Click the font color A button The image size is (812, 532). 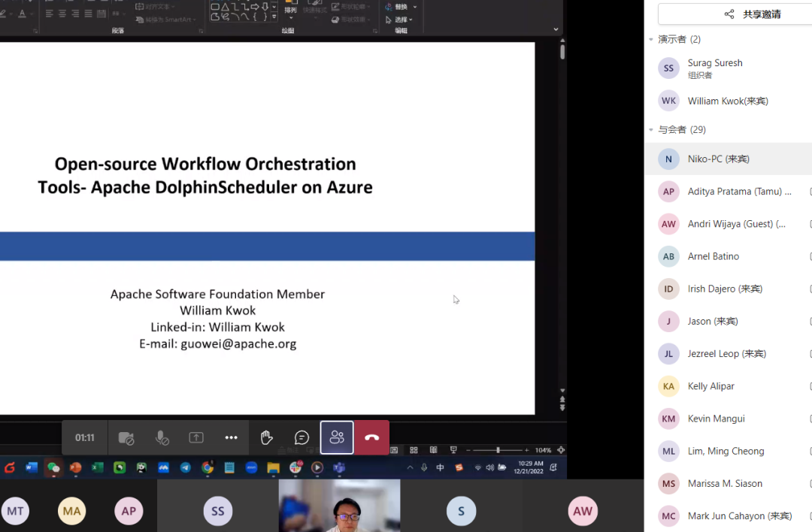(22, 14)
